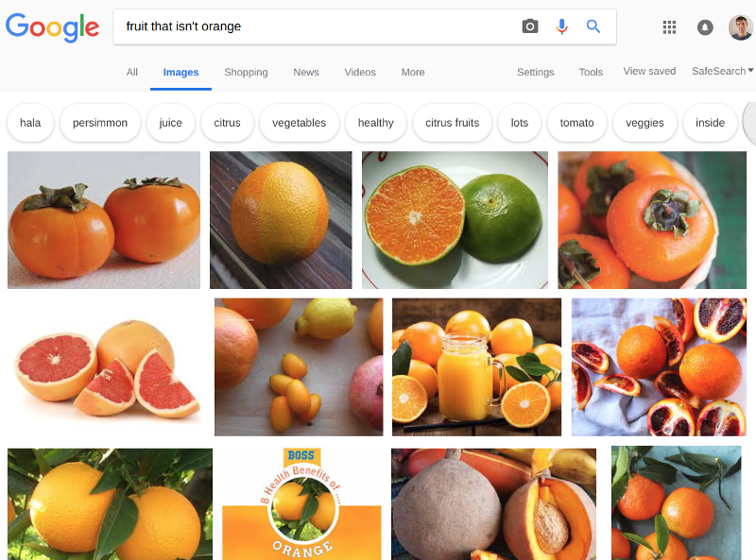Click inside the search query field
Screen dimensions: 756x560
318,26
